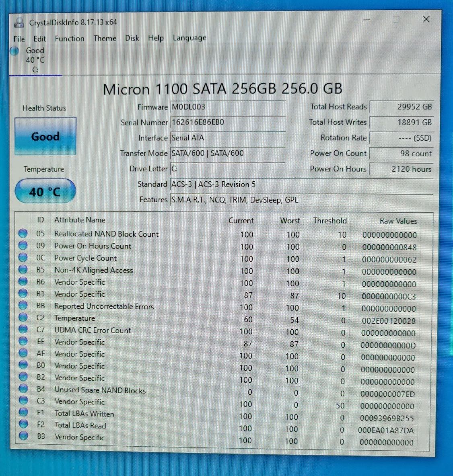
Task: Click raw value 000000000848
Action: (389, 247)
